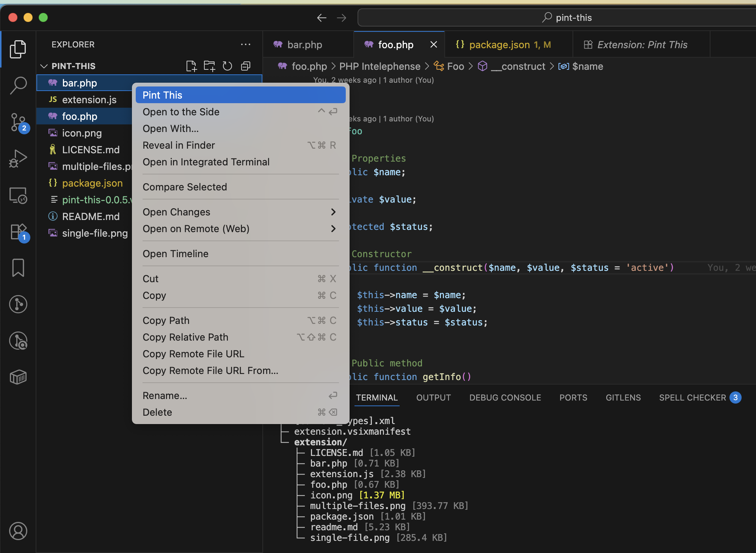The image size is (756, 553).
Task: Refresh the explorer file list
Action: [227, 66]
